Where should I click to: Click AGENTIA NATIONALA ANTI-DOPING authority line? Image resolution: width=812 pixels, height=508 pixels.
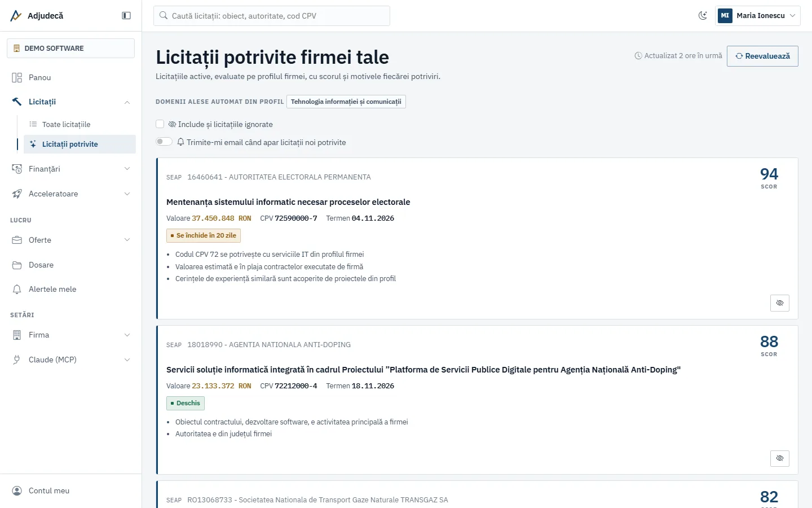coord(269,345)
